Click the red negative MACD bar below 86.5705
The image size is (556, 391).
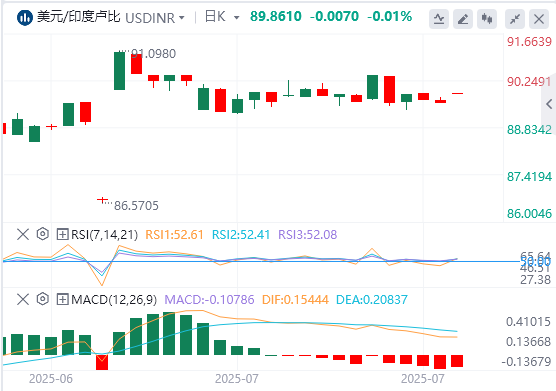pos(102,362)
